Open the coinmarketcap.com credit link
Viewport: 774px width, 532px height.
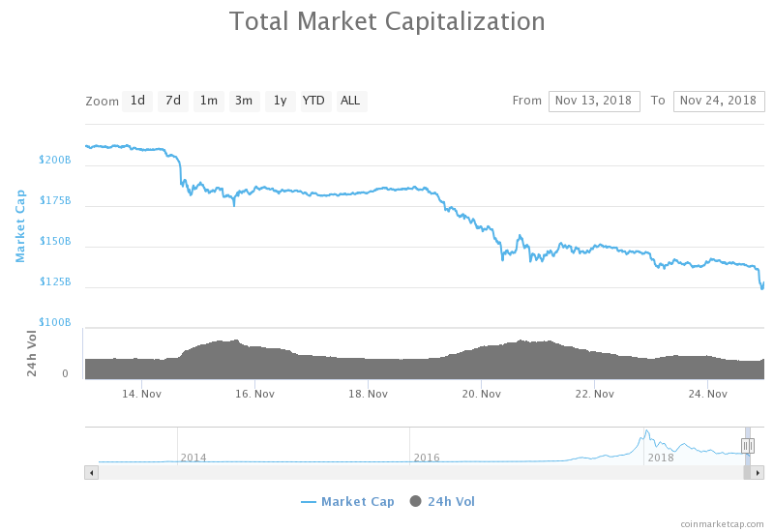click(x=721, y=523)
